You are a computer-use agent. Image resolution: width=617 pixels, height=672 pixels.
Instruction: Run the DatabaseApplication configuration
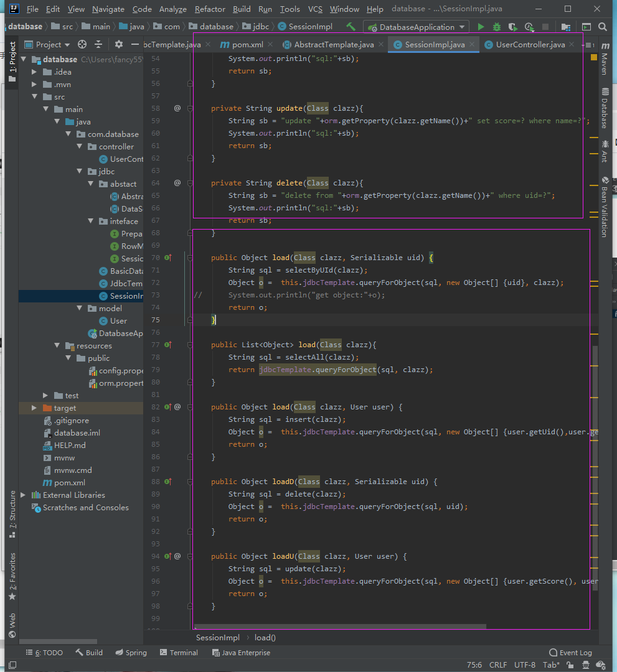click(x=481, y=27)
